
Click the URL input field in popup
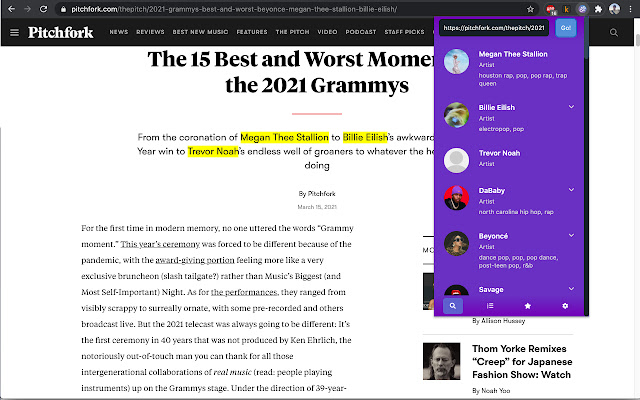pyautogui.click(x=492, y=28)
